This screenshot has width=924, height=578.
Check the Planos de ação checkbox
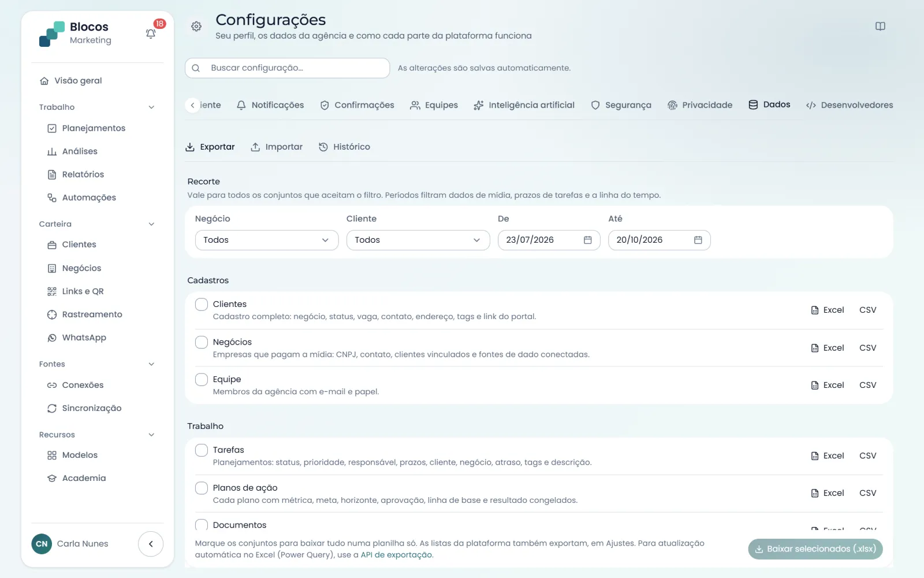point(202,488)
